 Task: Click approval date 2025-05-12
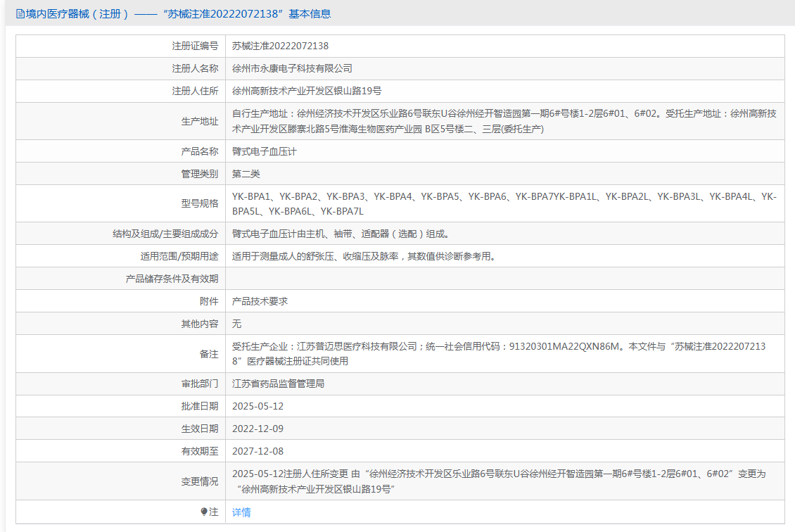(257, 406)
